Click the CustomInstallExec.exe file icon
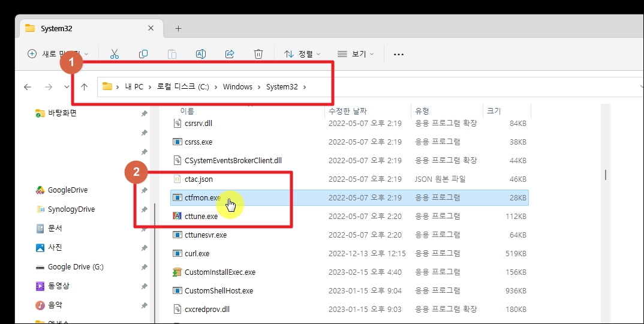Screen dimensions: 644x324 177,272
